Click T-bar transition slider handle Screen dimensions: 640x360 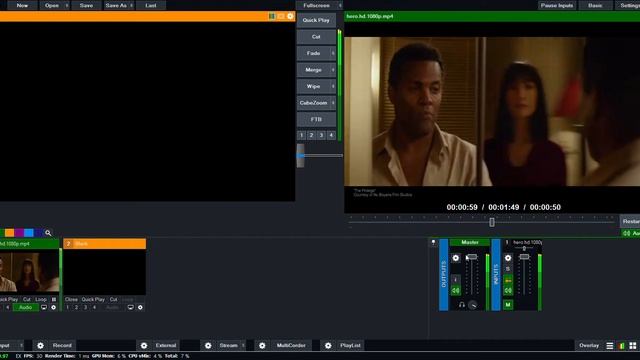[300, 156]
